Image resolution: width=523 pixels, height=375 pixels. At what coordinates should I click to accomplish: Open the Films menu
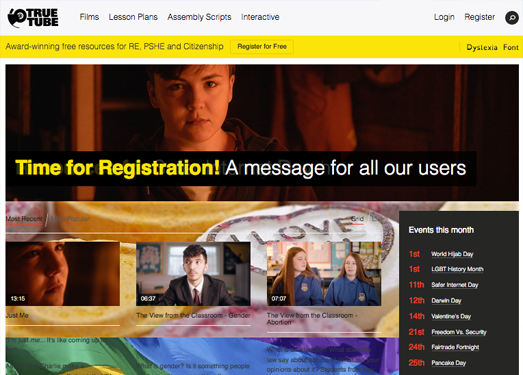[89, 17]
